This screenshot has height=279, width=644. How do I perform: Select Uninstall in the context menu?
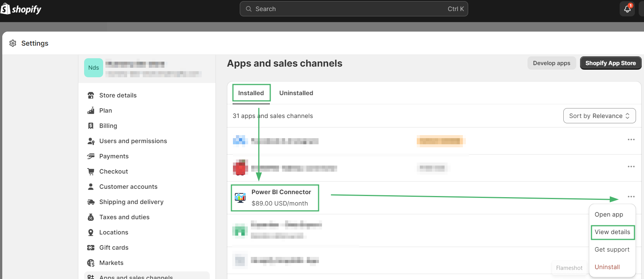[607, 267]
